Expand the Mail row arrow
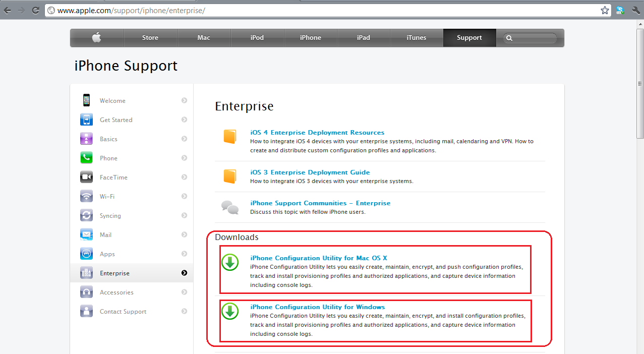 click(x=184, y=234)
